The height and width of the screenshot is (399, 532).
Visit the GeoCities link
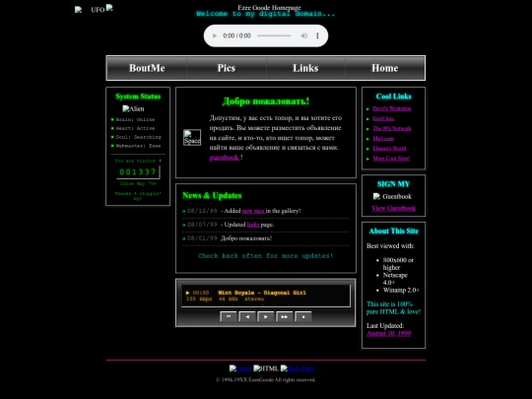(x=383, y=118)
